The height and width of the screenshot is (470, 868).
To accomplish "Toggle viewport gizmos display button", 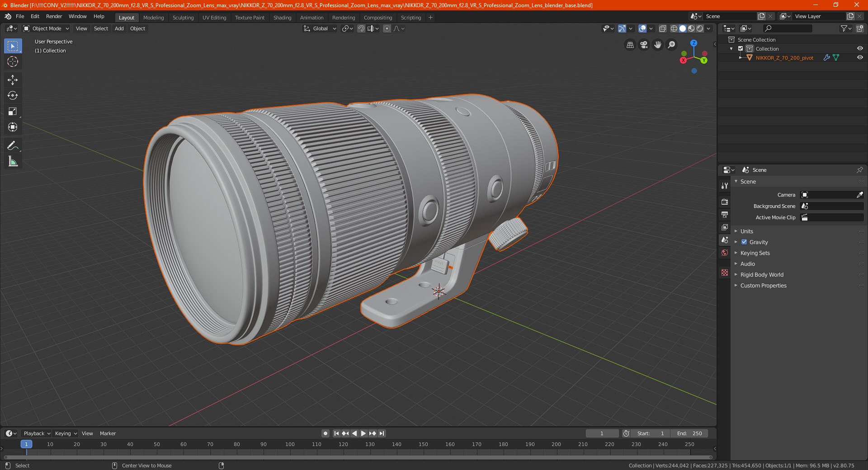I will click(x=622, y=28).
